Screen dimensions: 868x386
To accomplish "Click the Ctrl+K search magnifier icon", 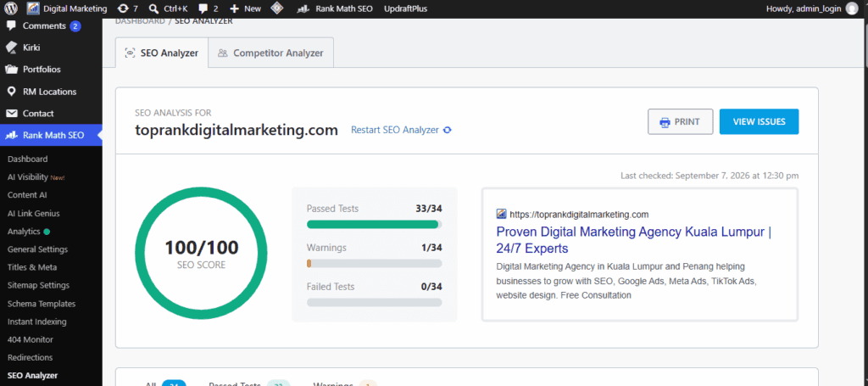I will pyautogui.click(x=154, y=8).
